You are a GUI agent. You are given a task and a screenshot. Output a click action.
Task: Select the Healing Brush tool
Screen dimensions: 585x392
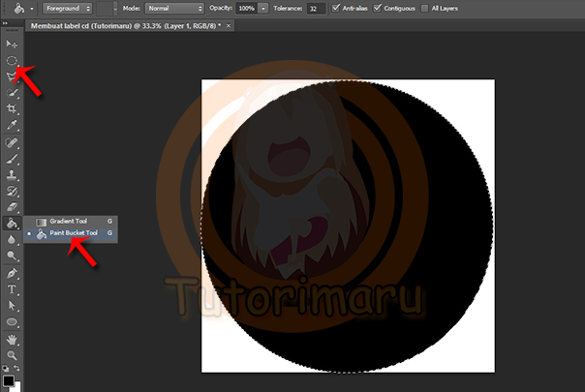(12, 143)
